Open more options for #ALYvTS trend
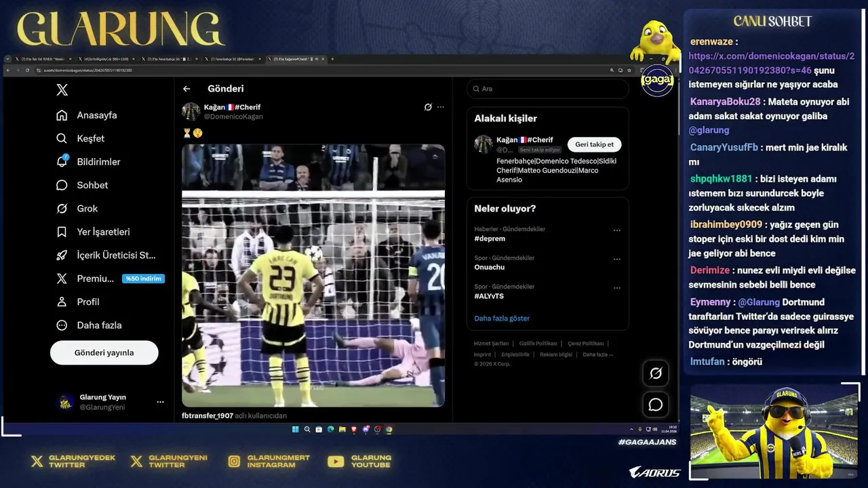The image size is (868, 488). click(617, 288)
